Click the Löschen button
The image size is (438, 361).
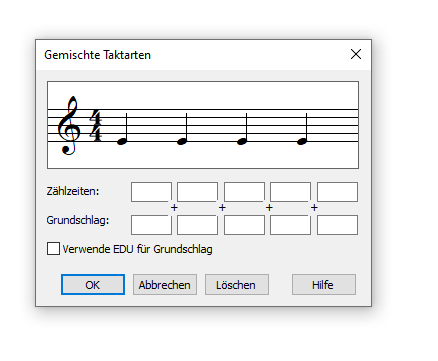pyautogui.click(x=237, y=285)
